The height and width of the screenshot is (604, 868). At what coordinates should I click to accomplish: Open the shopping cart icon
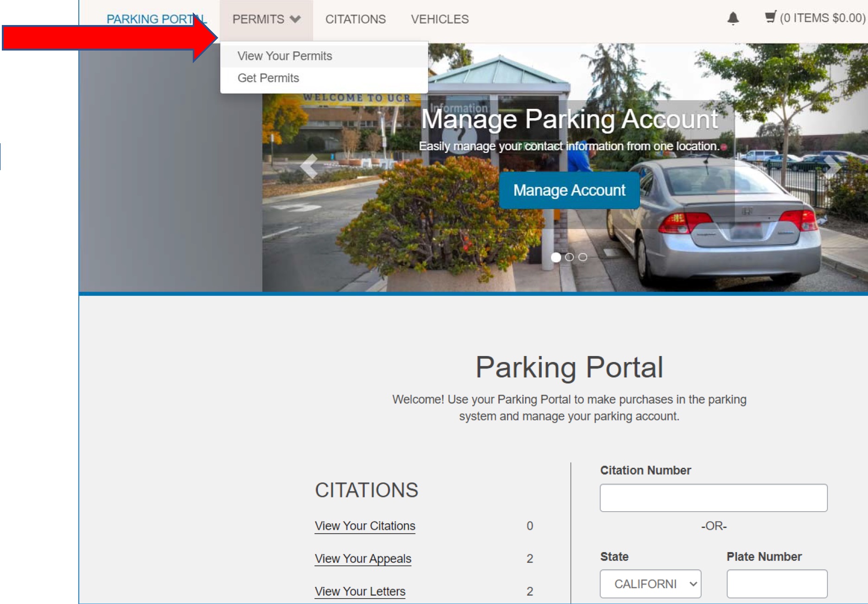[x=770, y=18]
